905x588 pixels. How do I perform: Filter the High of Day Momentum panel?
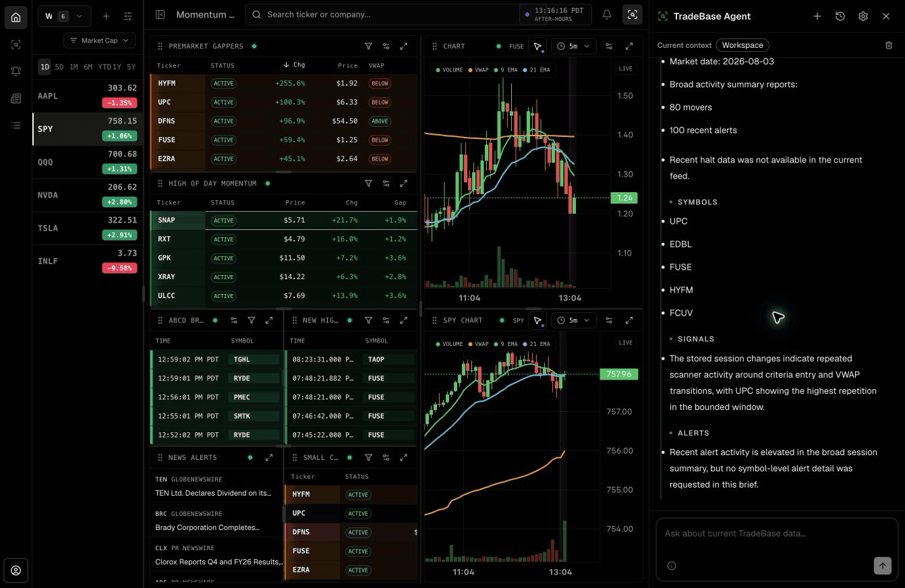(x=368, y=183)
